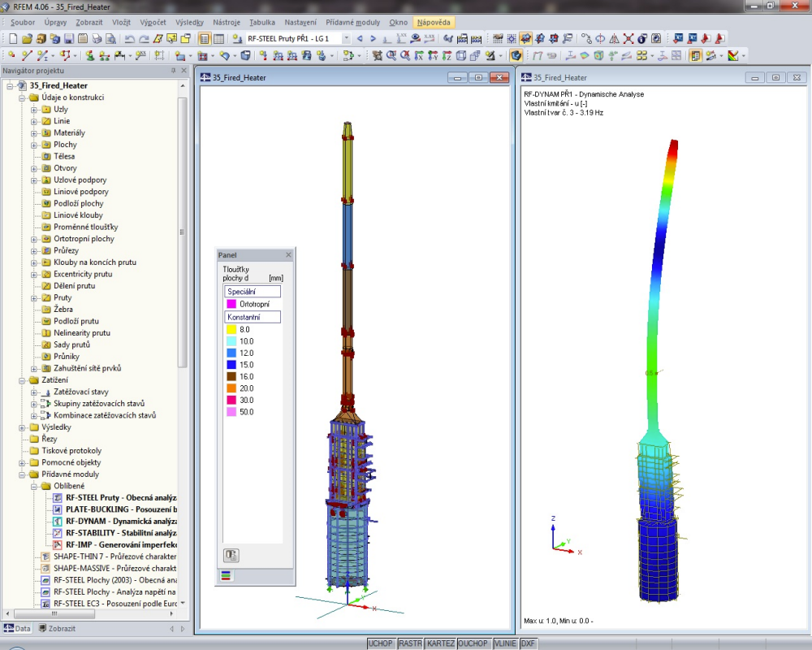The width and height of the screenshot is (812, 650).
Task: Click the Open file folder icon
Action: [x=27, y=38]
